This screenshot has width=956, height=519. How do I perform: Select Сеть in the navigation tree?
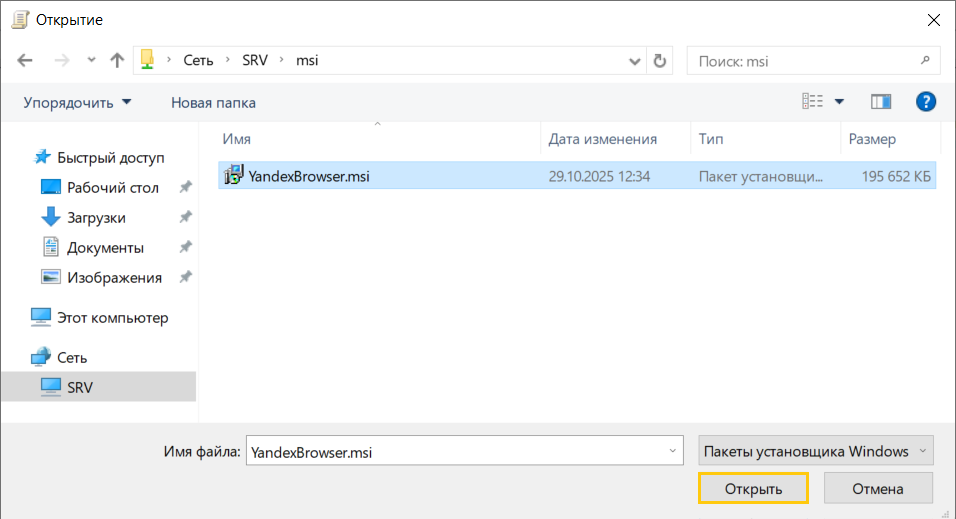pos(72,357)
